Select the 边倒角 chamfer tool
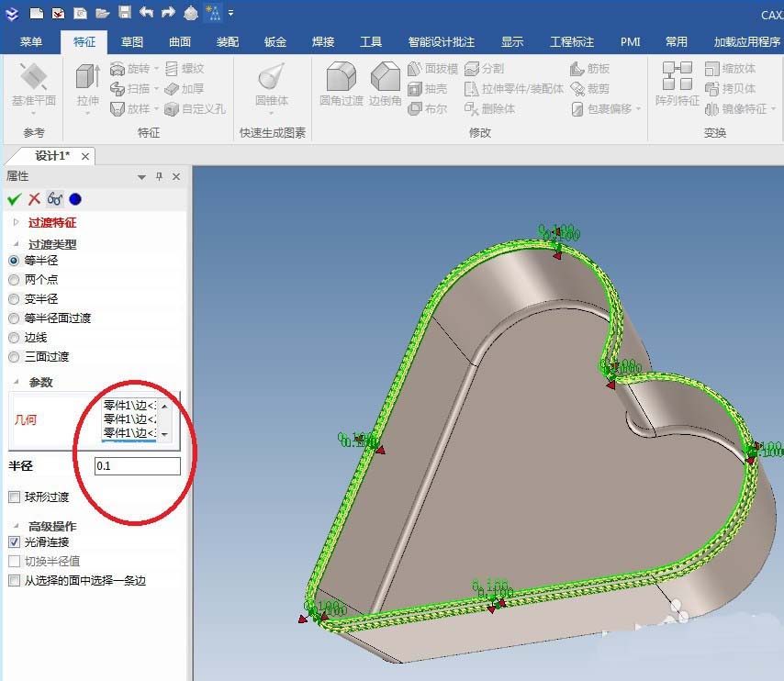The width and height of the screenshot is (784, 681). (385, 84)
